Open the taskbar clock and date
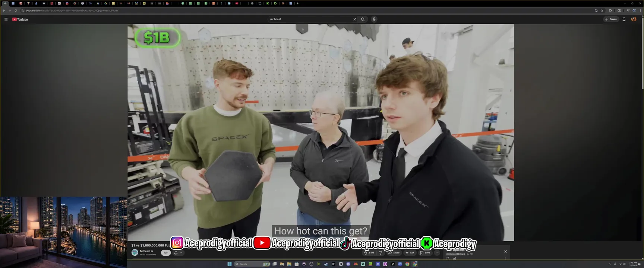This screenshot has height=268, width=644. (x=632, y=264)
